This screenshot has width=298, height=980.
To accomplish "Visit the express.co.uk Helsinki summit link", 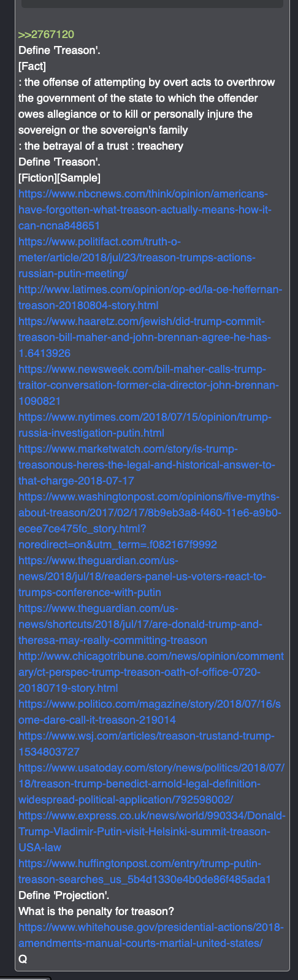I will [x=151, y=832].
